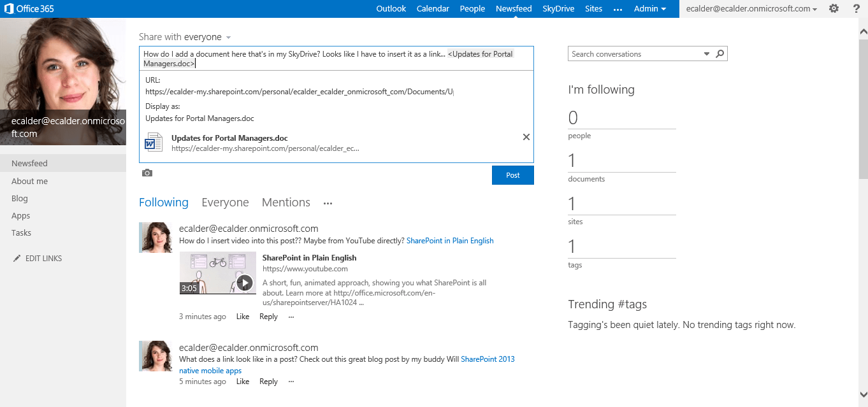
Task: Open the ecalder account dropdown
Action: tap(752, 9)
